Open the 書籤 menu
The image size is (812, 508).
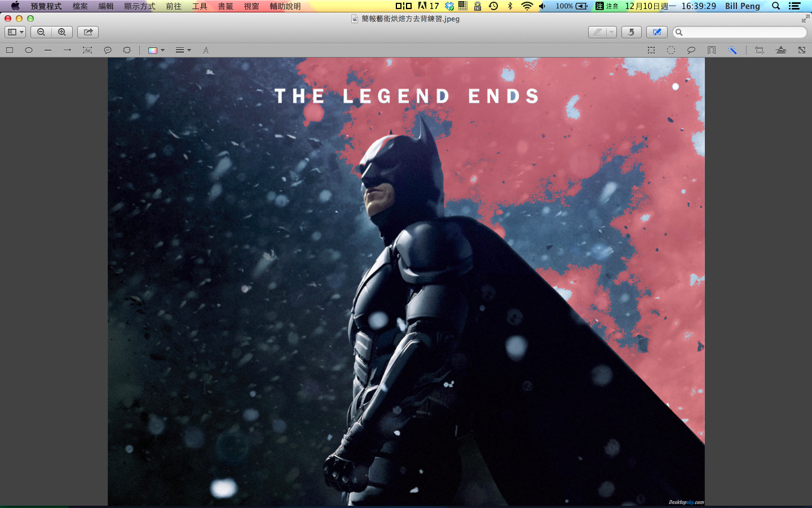226,6
